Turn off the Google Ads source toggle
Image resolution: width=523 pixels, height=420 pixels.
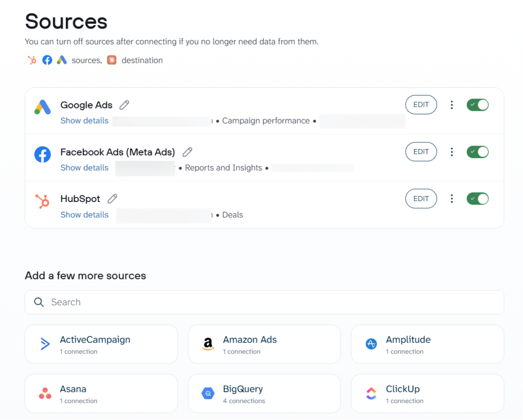tap(478, 105)
